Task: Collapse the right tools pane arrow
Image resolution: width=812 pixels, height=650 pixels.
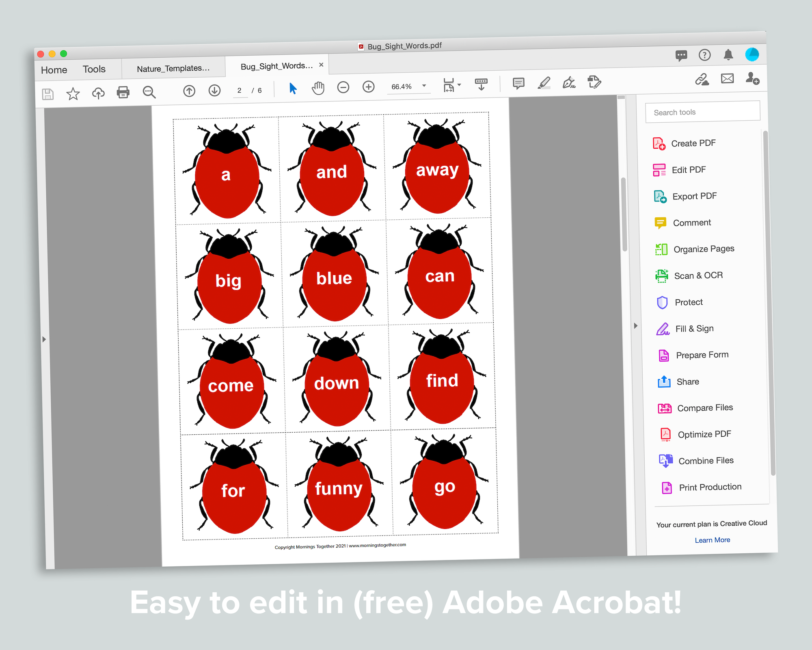Action: (x=636, y=326)
